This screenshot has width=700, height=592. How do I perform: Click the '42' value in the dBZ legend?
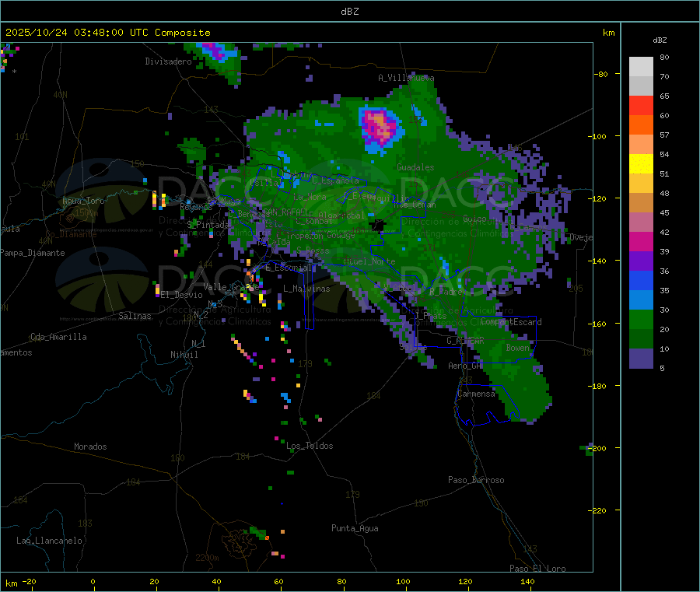[x=664, y=232]
